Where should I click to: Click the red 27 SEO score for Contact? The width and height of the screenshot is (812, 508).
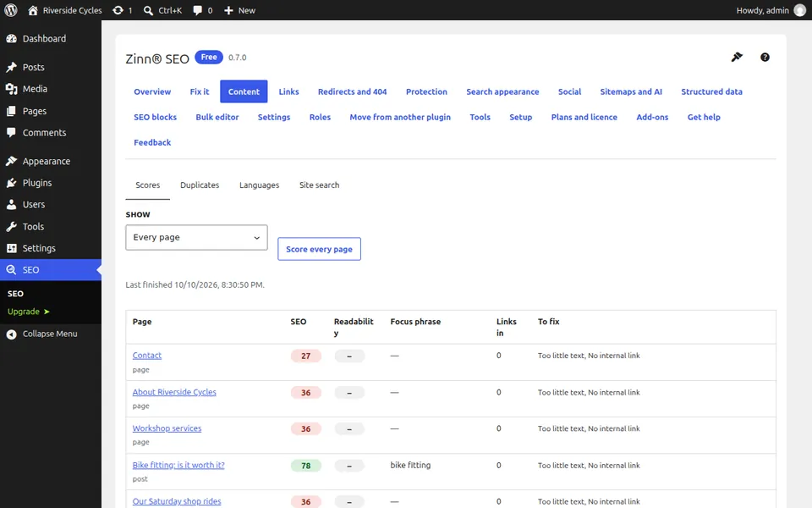coord(306,356)
